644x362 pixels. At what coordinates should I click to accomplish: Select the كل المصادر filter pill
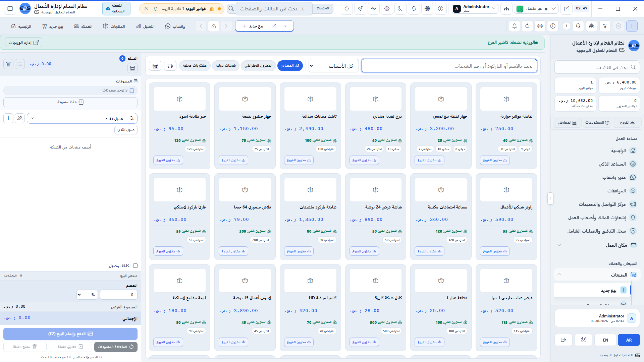290,66
